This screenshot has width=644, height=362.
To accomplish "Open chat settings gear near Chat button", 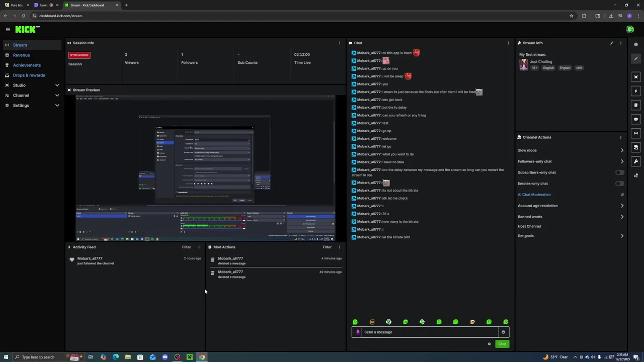I will (489, 344).
